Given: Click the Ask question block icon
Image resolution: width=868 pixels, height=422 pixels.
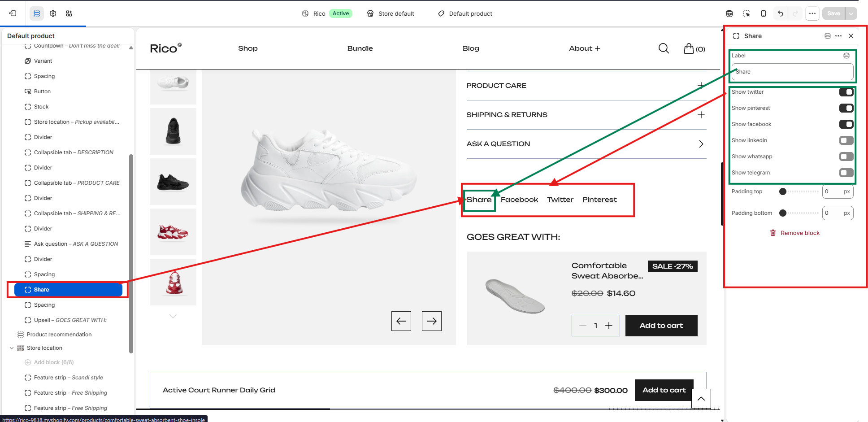Looking at the screenshot, I should 28,244.
